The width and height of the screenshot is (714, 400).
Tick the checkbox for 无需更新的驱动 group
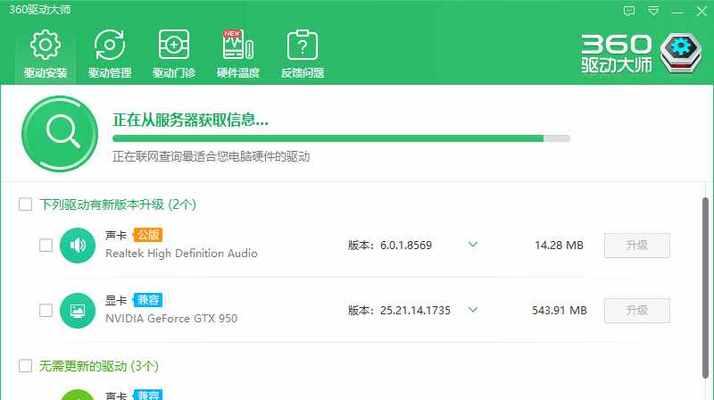pyautogui.click(x=26, y=365)
